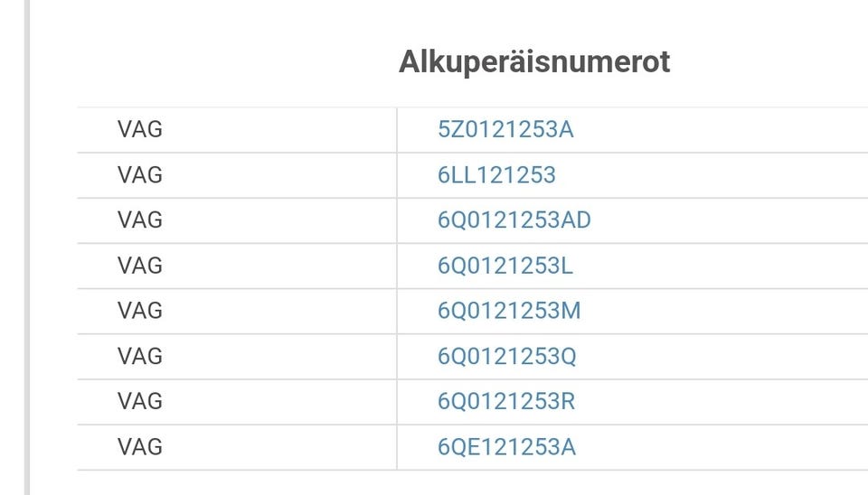Select the VAG cell next to 6LL121253

140,175
